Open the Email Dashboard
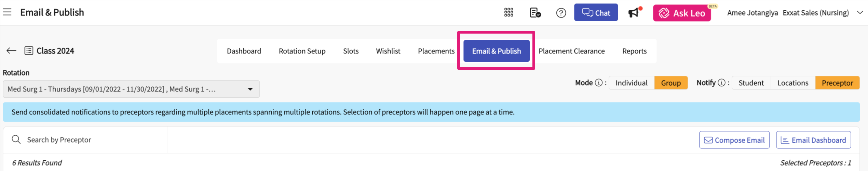This screenshot has height=171, width=868. (813, 140)
